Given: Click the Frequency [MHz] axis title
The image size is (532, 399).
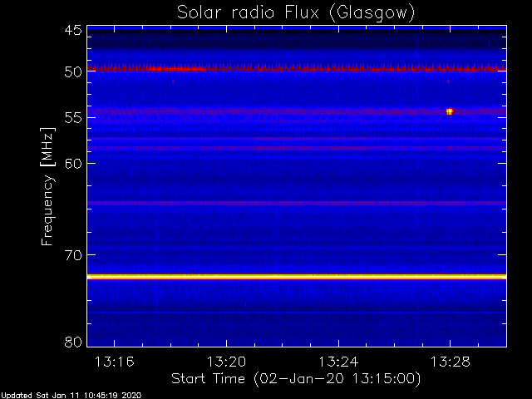Looking at the screenshot, I should [x=47, y=186].
